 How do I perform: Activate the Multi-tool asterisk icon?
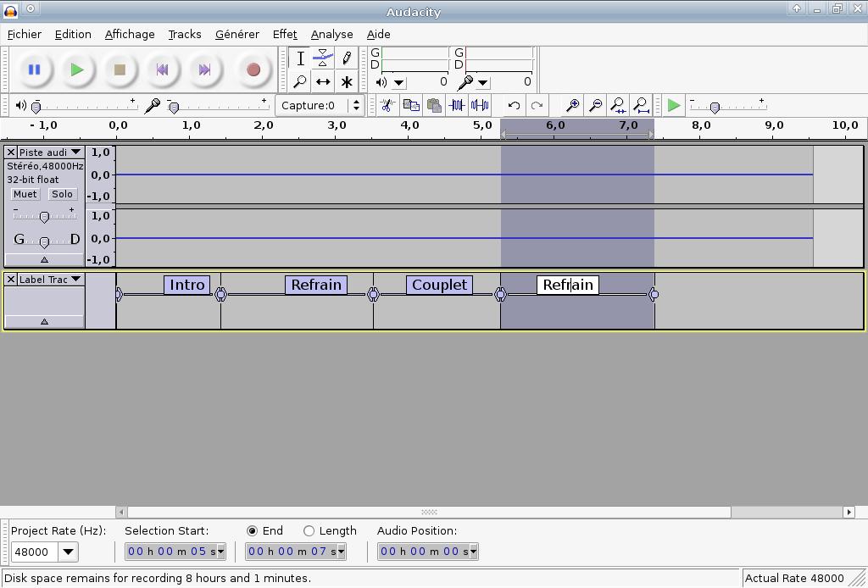pyautogui.click(x=346, y=82)
